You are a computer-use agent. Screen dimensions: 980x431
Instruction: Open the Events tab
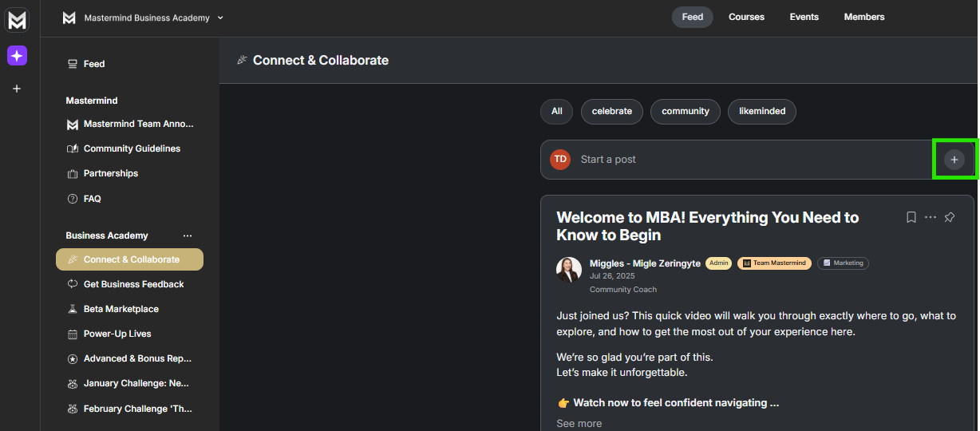804,17
